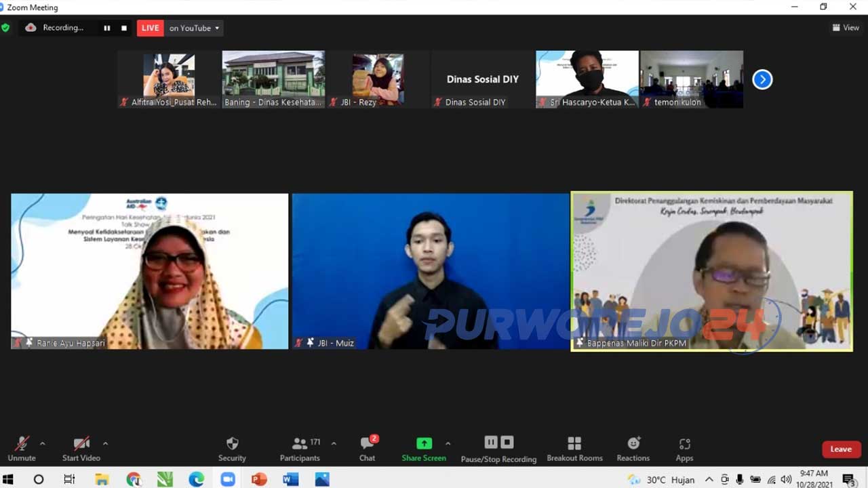Viewport: 868px width, 488px height.
Task: Expand video options arrow beside Start Video
Action: 105,444
